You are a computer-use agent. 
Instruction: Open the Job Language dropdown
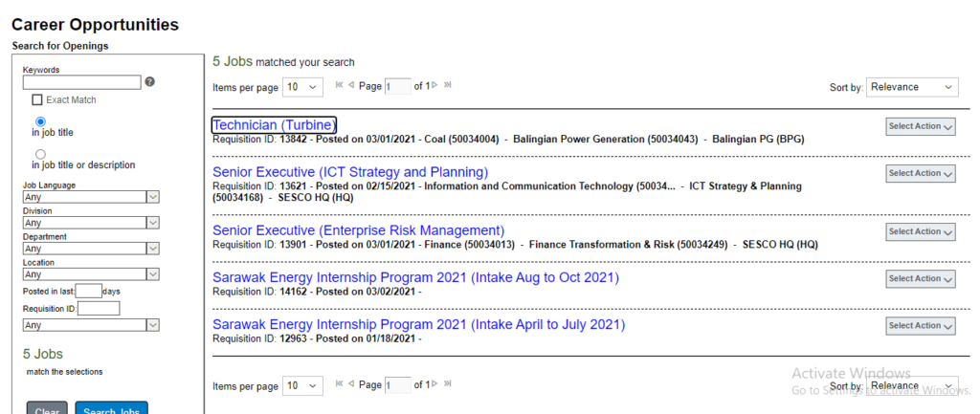(91, 197)
